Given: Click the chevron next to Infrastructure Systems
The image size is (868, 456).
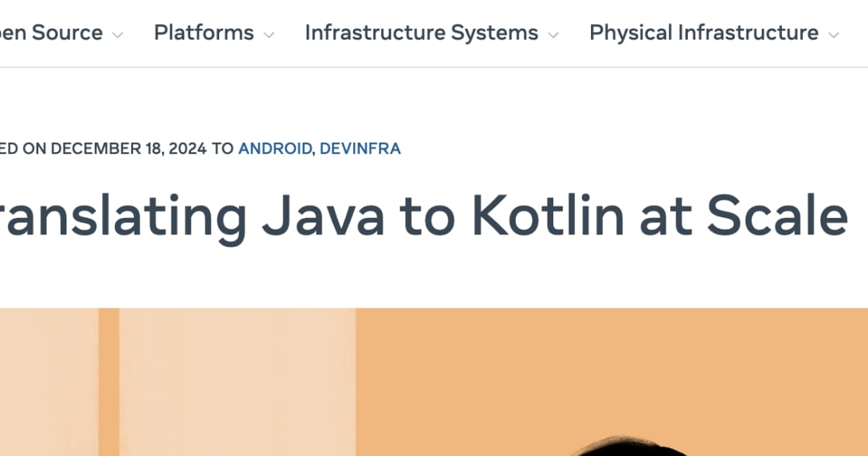Looking at the screenshot, I should 554,33.
